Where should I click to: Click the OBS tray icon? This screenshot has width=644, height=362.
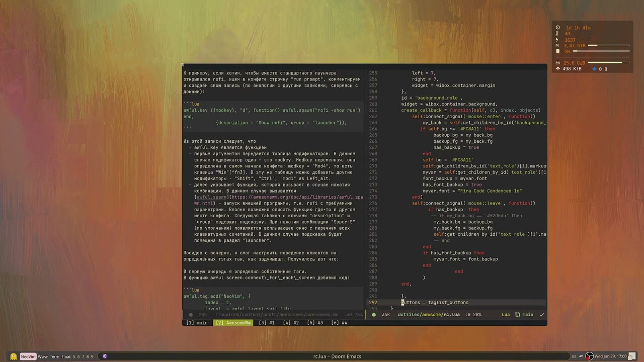point(589,356)
